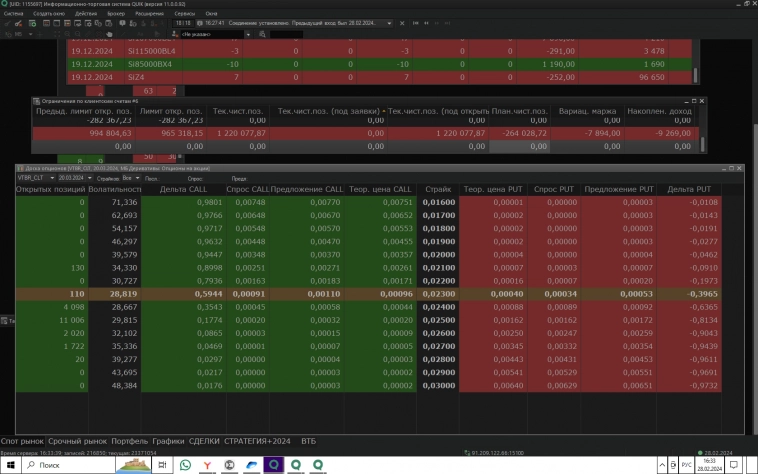Open the Брокер menu
Screen dimensions: 758x474
(116, 13)
